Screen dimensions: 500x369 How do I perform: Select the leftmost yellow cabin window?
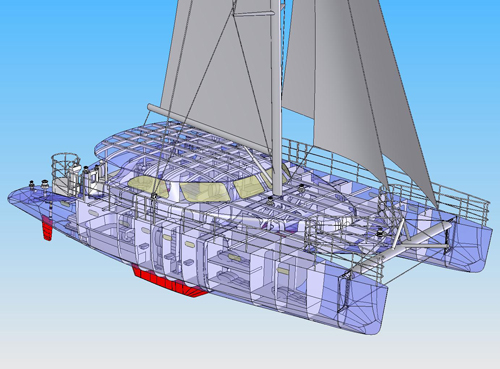pyautogui.click(x=148, y=187)
